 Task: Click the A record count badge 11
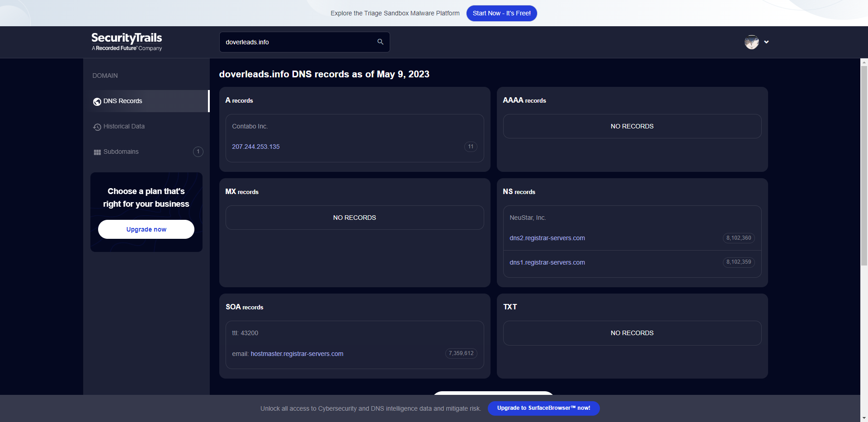(x=471, y=147)
